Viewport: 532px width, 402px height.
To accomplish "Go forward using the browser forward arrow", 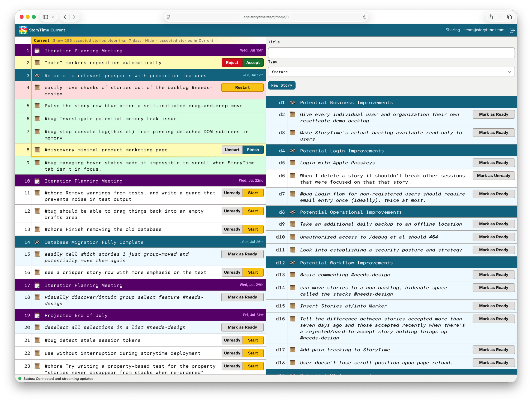I will 74,17.
